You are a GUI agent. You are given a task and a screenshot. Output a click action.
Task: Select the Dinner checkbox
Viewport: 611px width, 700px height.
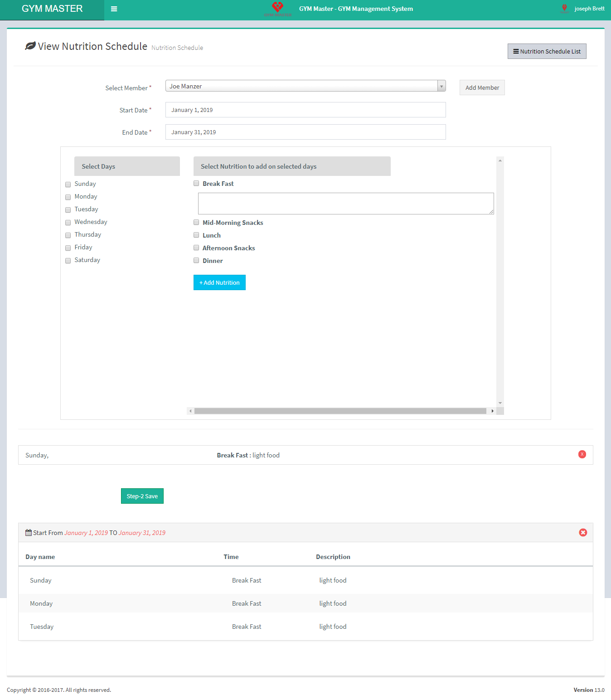(196, 260)
